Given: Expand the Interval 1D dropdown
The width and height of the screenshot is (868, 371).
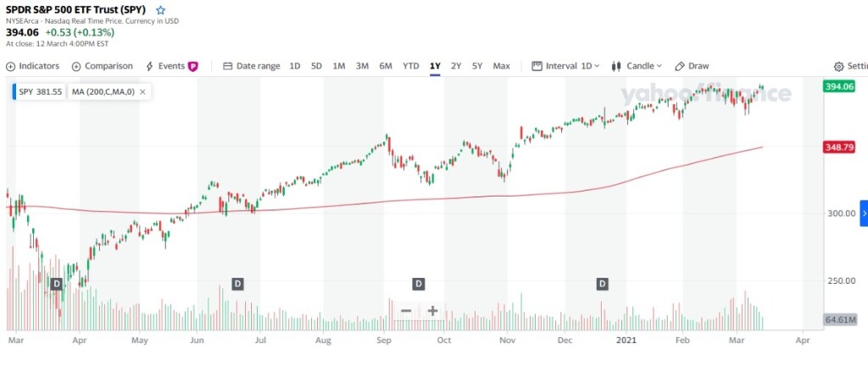Looking at the screenshot, I should [x=565, y=66].
